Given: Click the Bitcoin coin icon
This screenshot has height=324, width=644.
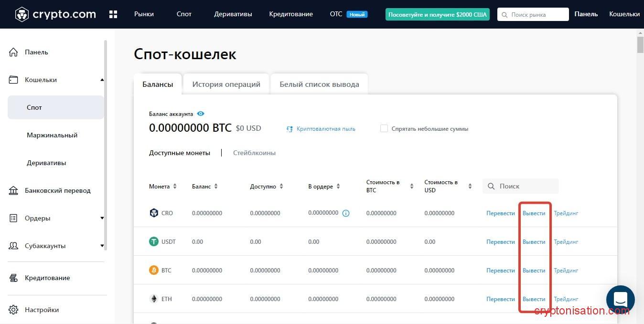Looking at the screenshot, I should 153,270.
